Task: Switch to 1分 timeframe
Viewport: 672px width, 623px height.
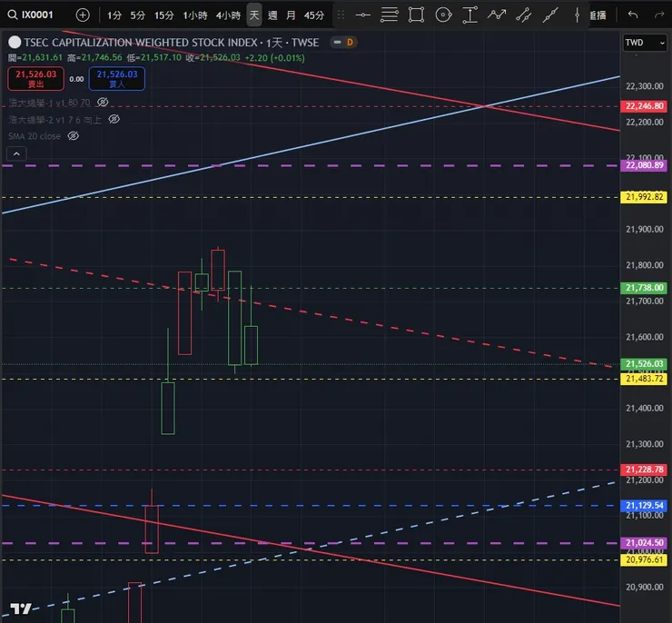Action: tap(114, 15)
